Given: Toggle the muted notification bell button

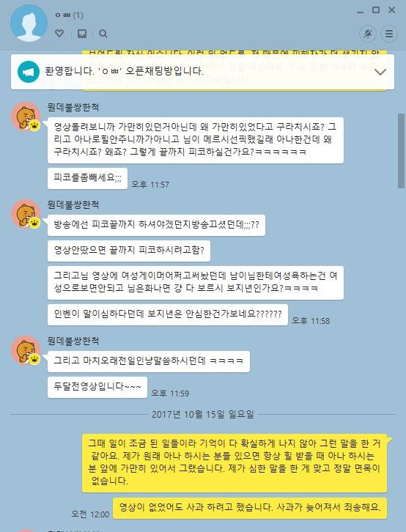Looking at the screenshot, I should pos(368,34).
